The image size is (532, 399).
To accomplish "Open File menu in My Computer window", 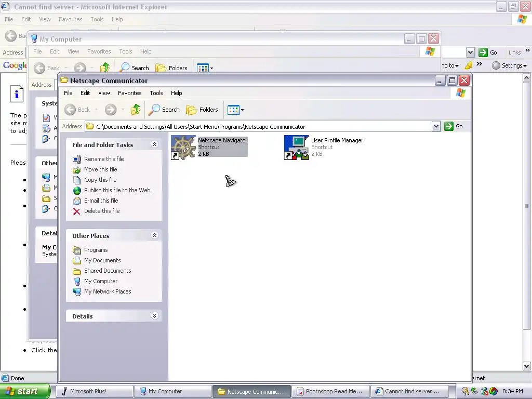I will [x=37, y=51].
